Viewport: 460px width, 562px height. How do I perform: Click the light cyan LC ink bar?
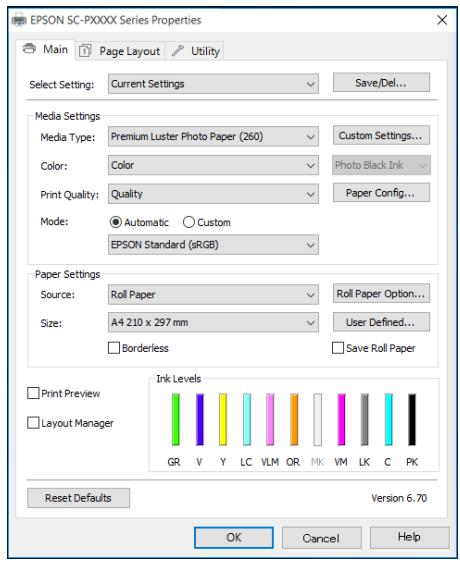click(x=247, y=419)
